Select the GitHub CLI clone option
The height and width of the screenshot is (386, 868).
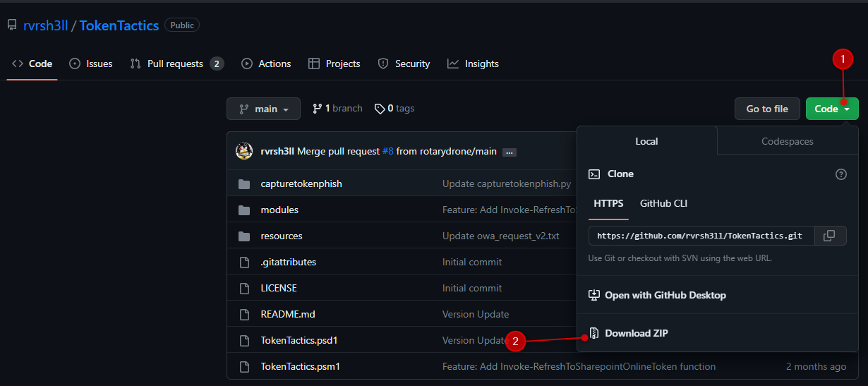click(x=663, y=203)
